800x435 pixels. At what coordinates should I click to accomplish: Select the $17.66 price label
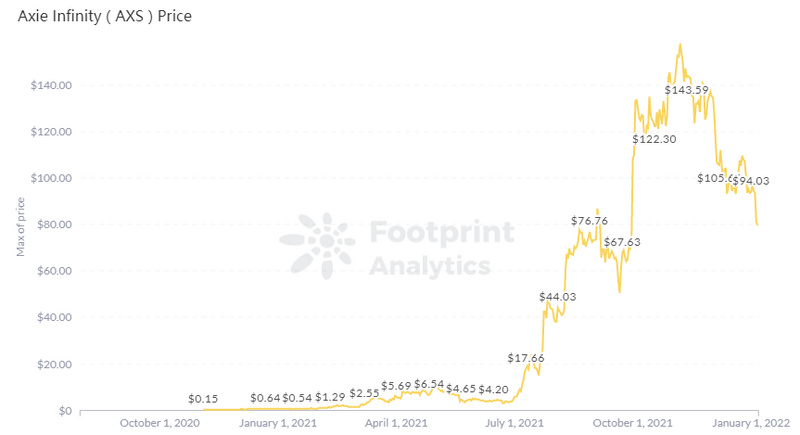coord(526,359)
